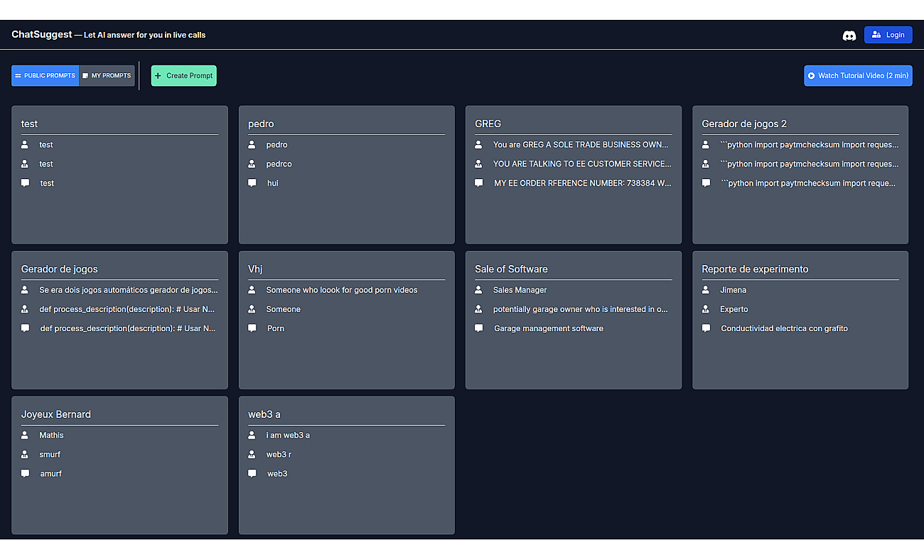Viewport: 924px width, 560px height.
Task: Click person icon beside 'Someone who loook for'
Action: coord(252,290)
